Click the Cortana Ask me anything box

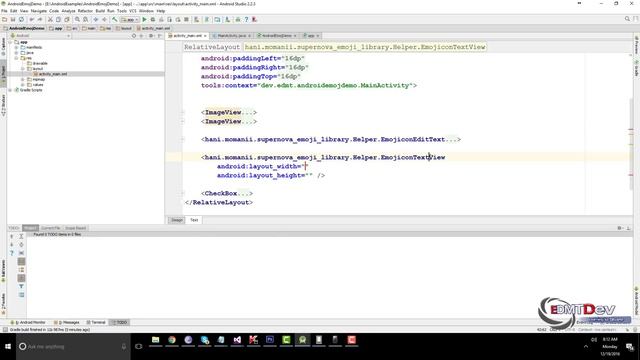point(73,347)
